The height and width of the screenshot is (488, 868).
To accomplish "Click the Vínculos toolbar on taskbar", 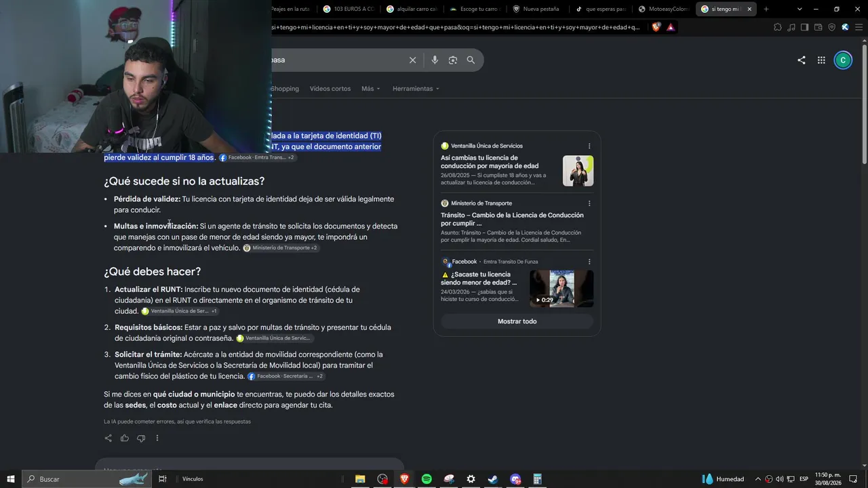I will pyautogui.click(x=193, y=479).
